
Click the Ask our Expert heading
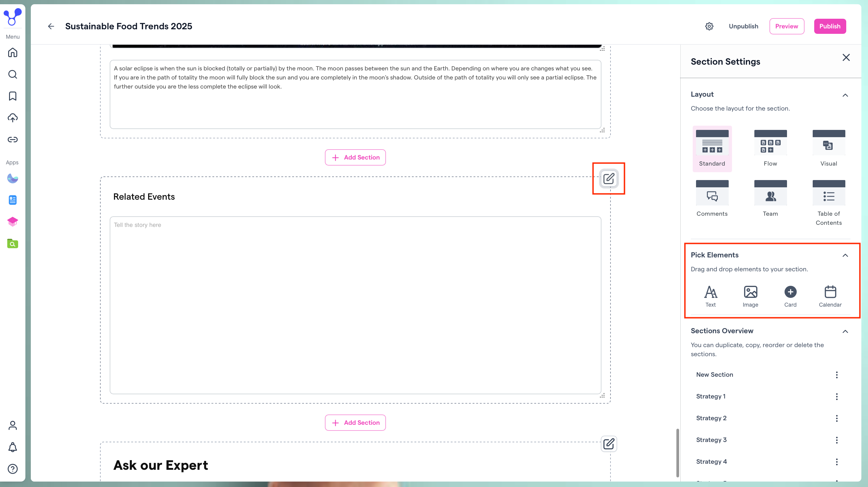(x=160, y=465)
